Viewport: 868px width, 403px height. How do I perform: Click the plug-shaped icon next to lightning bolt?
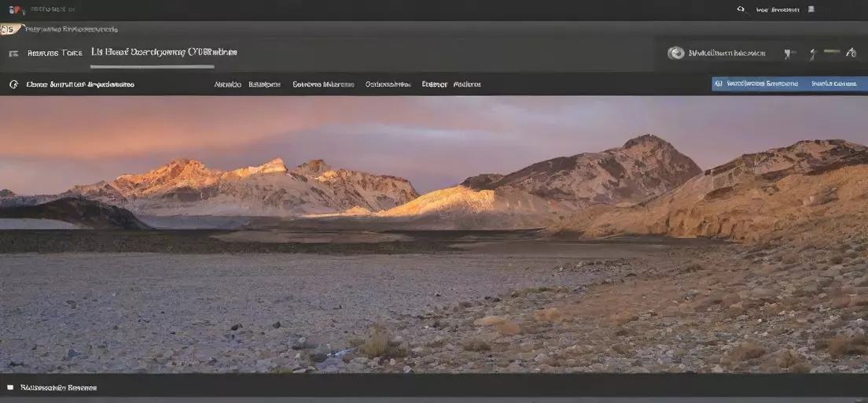point(789,54)
